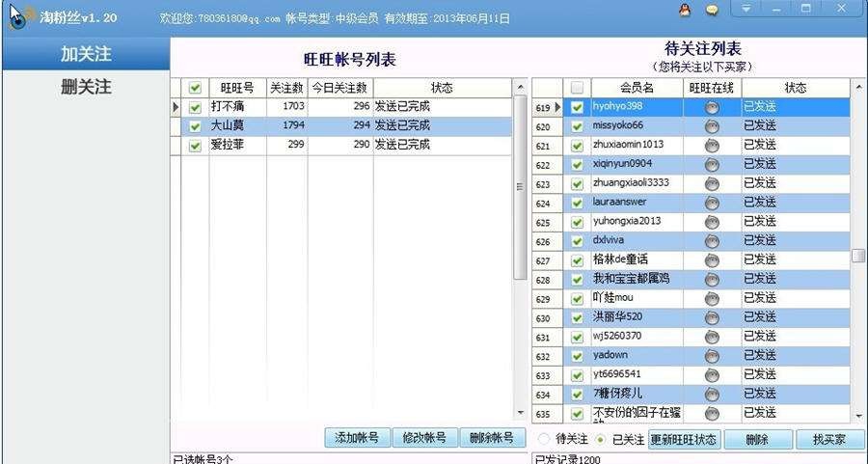This screenshot has height=464, width=868.
Task: Click the 1794 关注数 cell
Action: point(286,125)
